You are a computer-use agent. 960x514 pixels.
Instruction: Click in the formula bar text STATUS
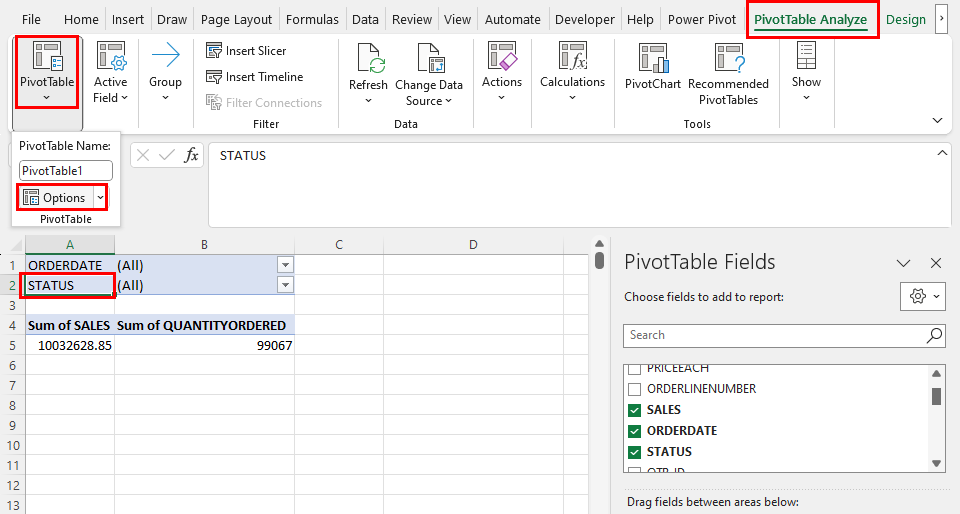coord(242,155)
